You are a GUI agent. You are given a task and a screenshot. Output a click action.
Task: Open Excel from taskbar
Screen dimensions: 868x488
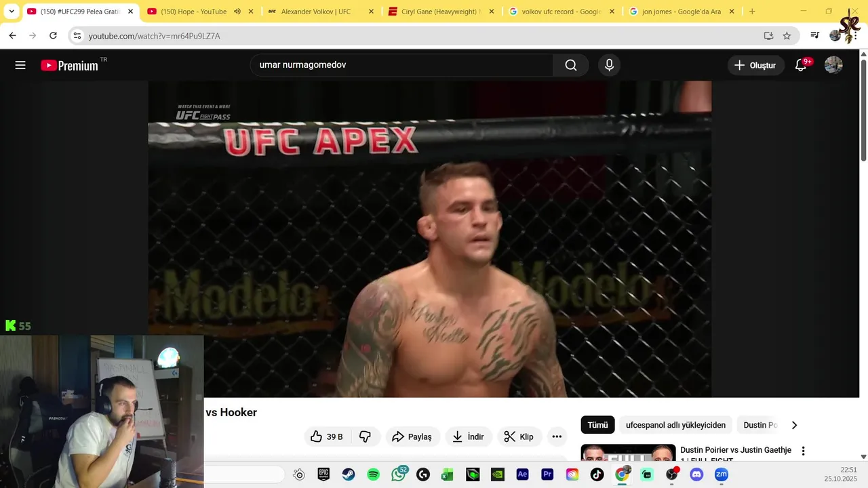click(x=448, y=474)
